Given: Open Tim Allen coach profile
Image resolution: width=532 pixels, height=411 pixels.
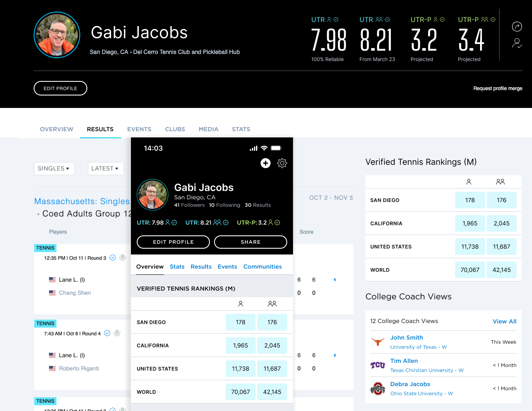Looking at the screenshot, I should [x=404, y=361].
